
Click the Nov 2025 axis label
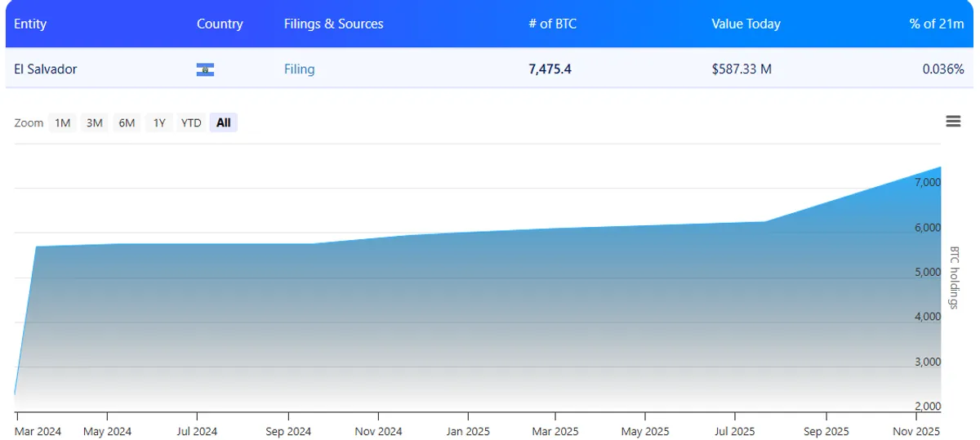click(x=916, y=431)
